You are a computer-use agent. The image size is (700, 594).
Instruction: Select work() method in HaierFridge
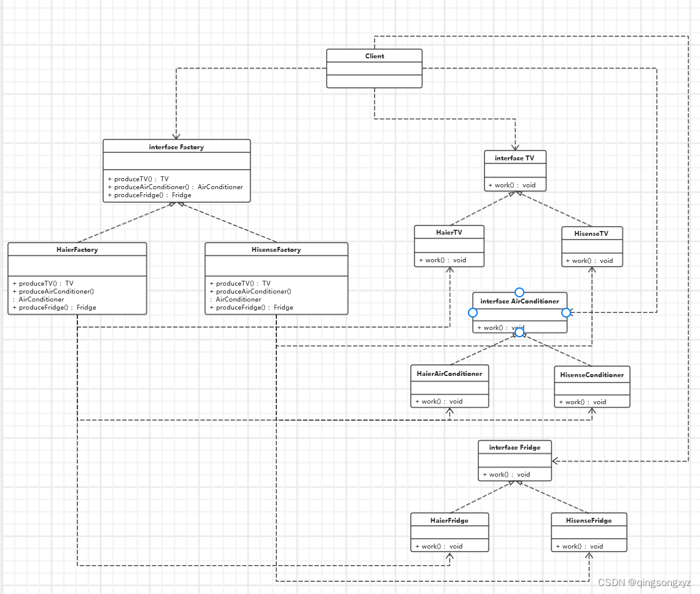click(439, 546)
